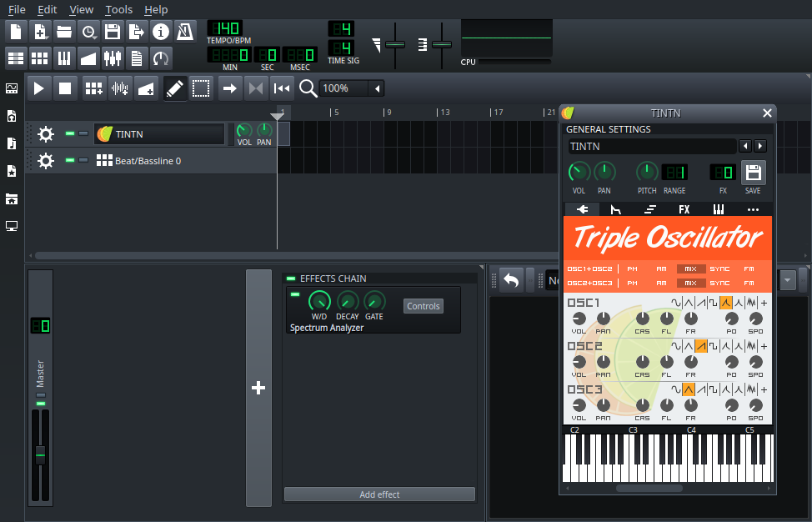Show the Song Editor window icon
Screen dimensions: 812x522
pyautogui.click(x=16, y=58)
